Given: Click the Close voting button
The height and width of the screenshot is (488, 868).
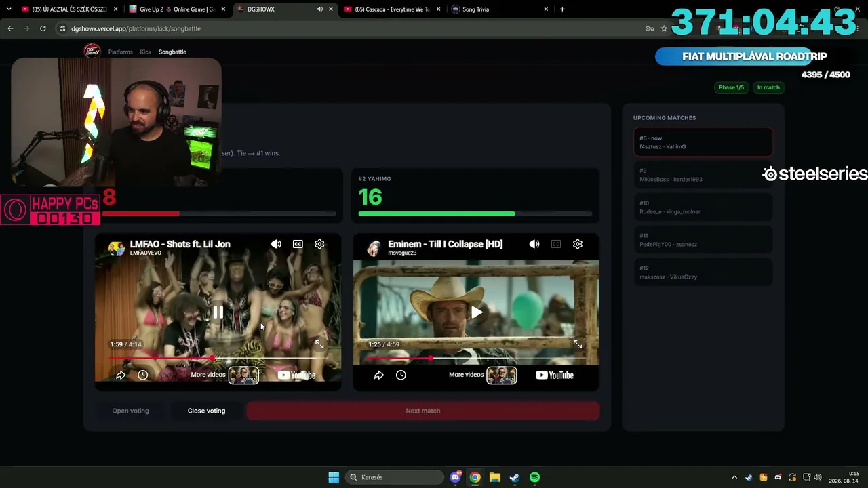Looking at the screenshot, I should tap(206, 411).
